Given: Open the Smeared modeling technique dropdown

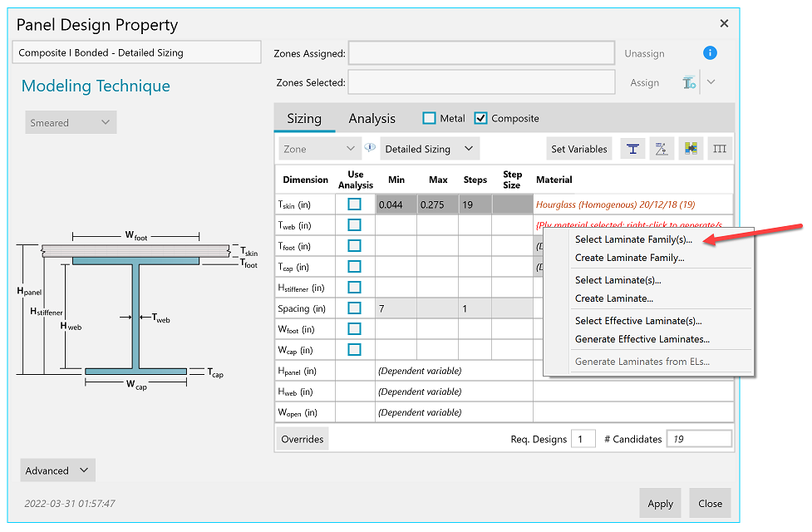Looking at the screenshot, I should [x=71, y=122].
